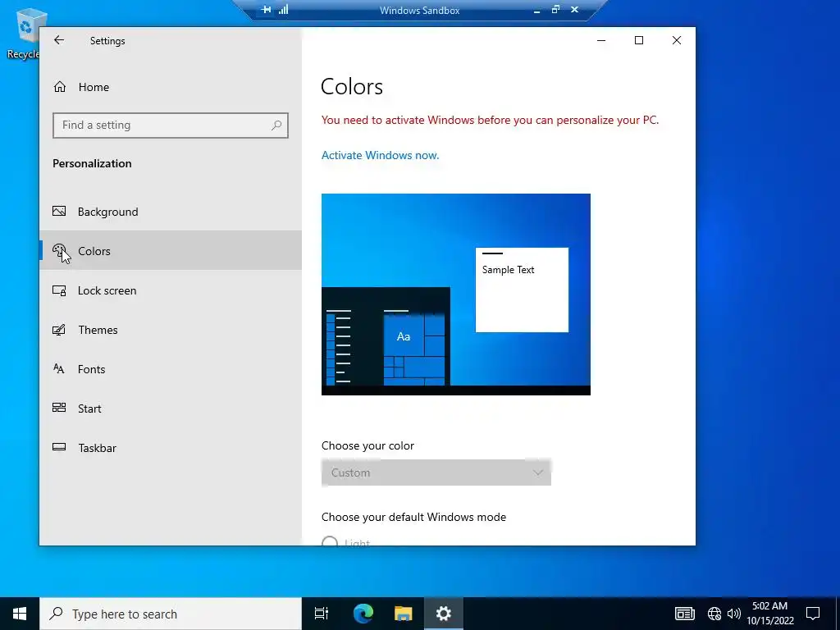Minimize the Settings window
This screenshot has width=840, height=630.
click(601, 40)
